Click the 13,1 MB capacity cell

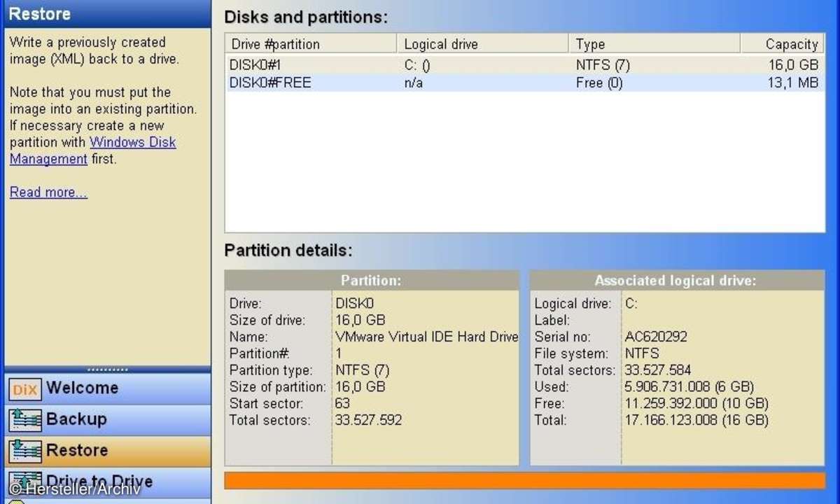point(793,83)
